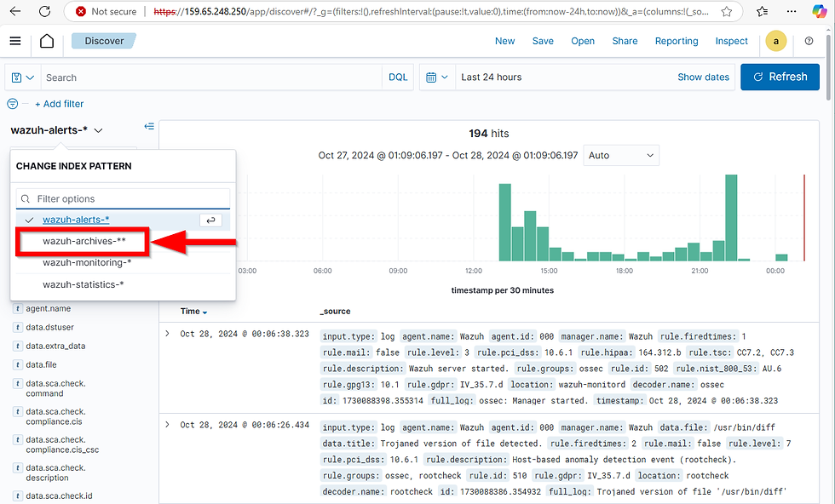The height and width of the screenshot is (504, 835).
Task: Click Share in the top menu
Action: (625, 41)
